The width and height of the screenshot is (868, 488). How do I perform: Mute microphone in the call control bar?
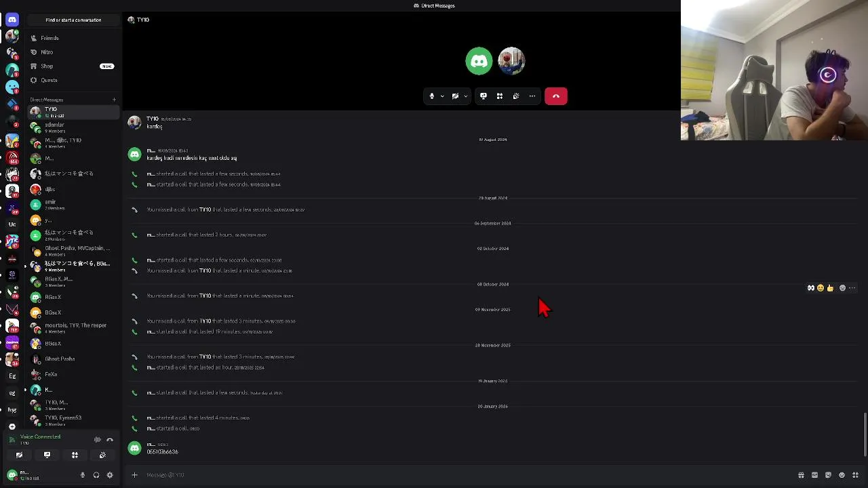tap(432, 96)
